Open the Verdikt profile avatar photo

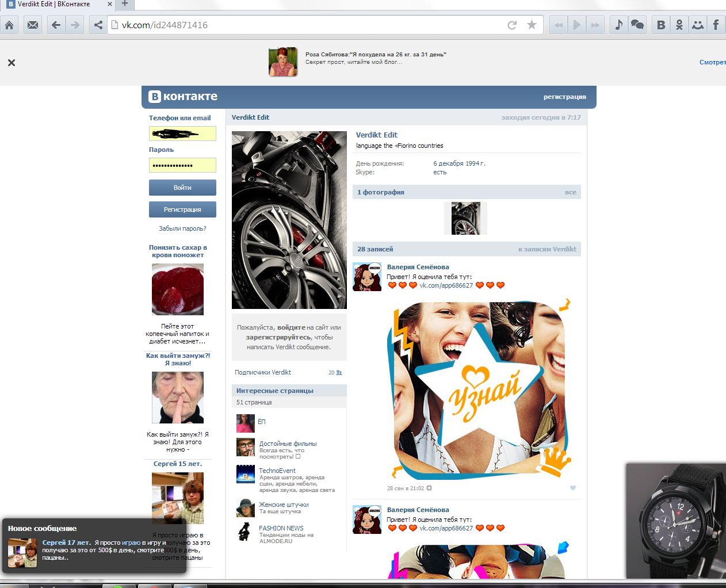(289, 220)
